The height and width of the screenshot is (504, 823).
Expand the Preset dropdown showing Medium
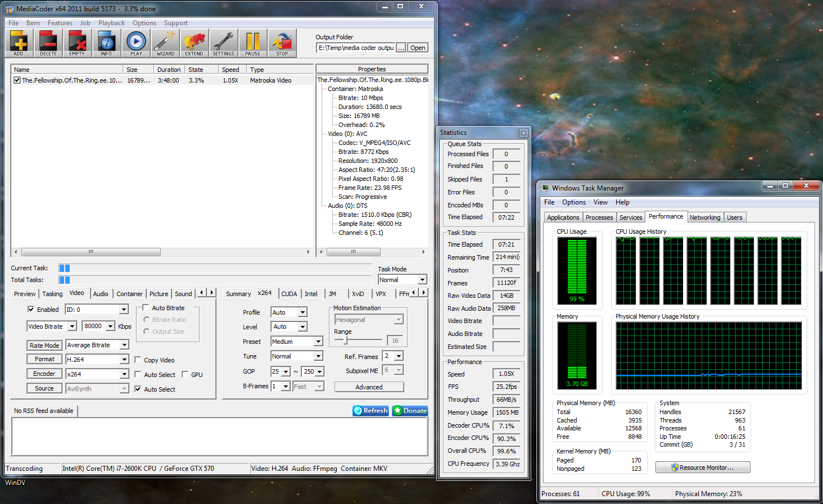[318, 342]
